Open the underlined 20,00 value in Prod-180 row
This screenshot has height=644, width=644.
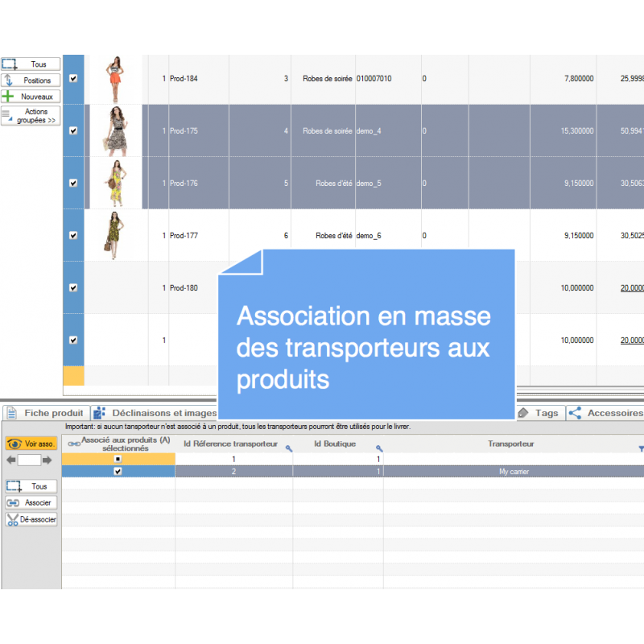632,287
